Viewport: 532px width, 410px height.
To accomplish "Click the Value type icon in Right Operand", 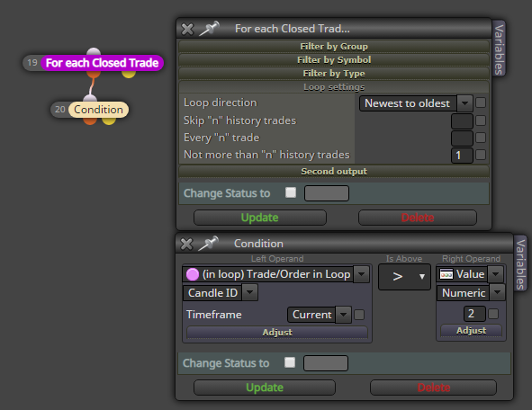I will coord(446,274).
